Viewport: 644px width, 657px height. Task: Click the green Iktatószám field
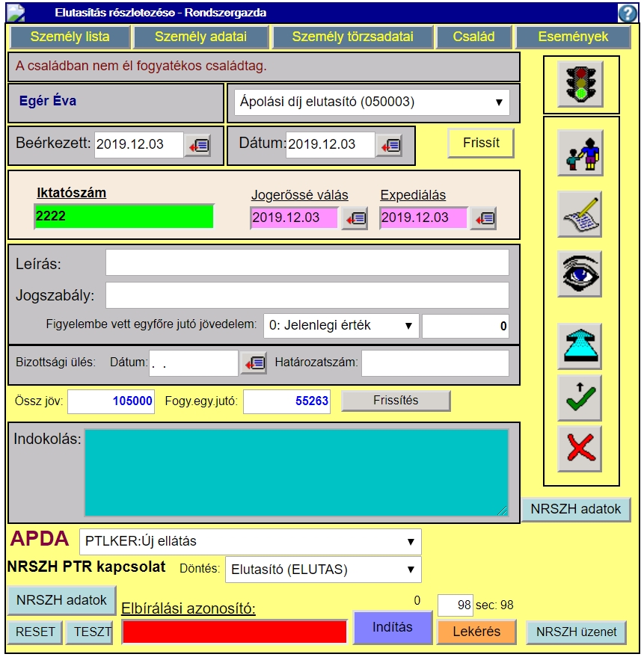pos(124,216)
